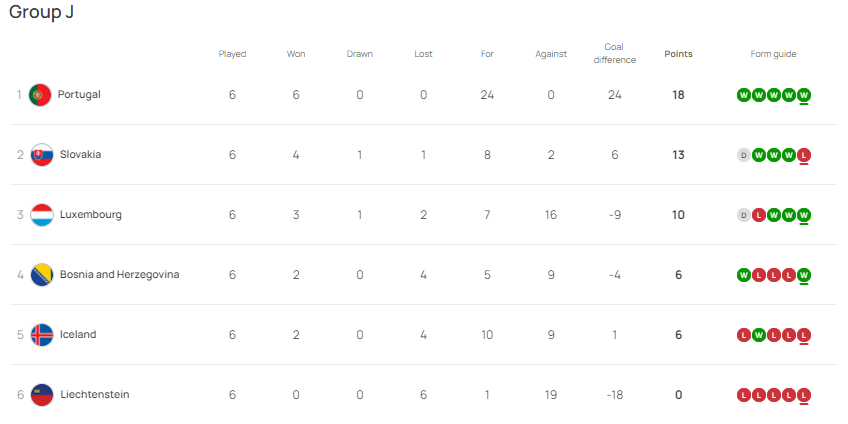Screen dimensions: 848x424
Task: Open the Portugal team link
Action: (x=79, y=95)
